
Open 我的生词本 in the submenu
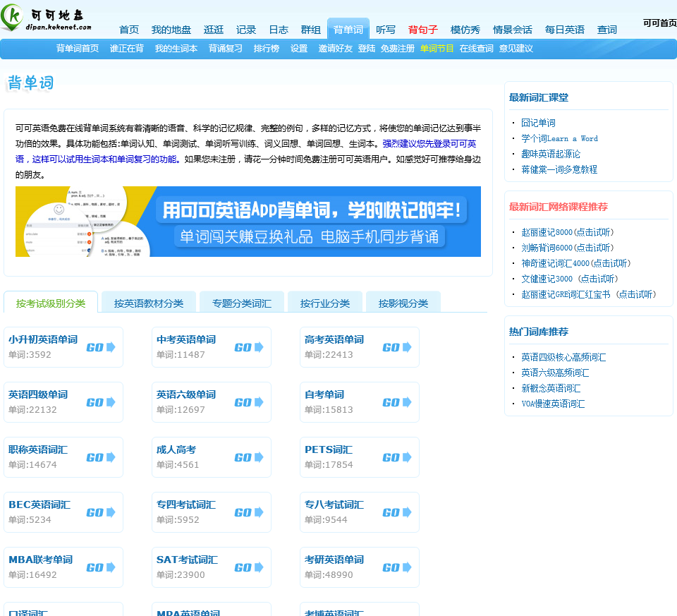[x=176, y=49]
